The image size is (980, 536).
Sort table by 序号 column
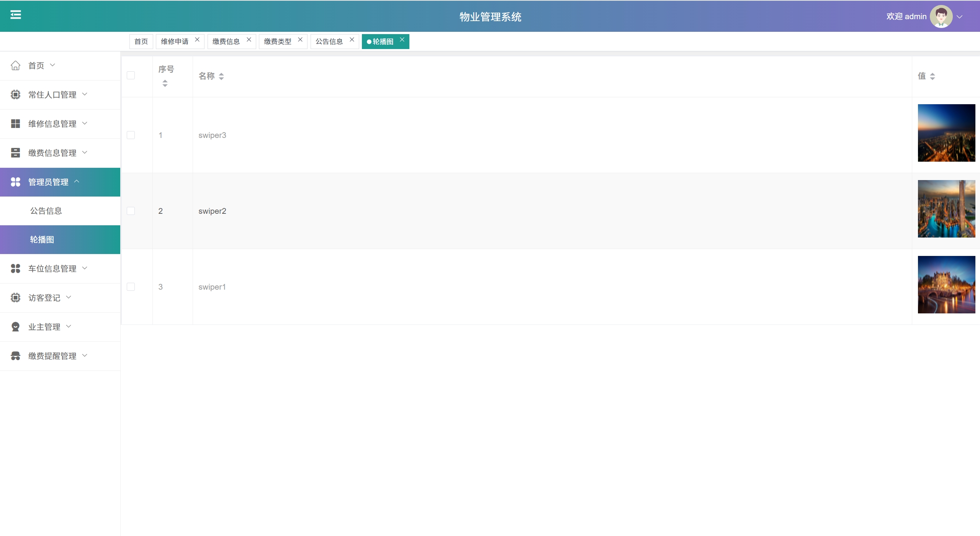165,83
